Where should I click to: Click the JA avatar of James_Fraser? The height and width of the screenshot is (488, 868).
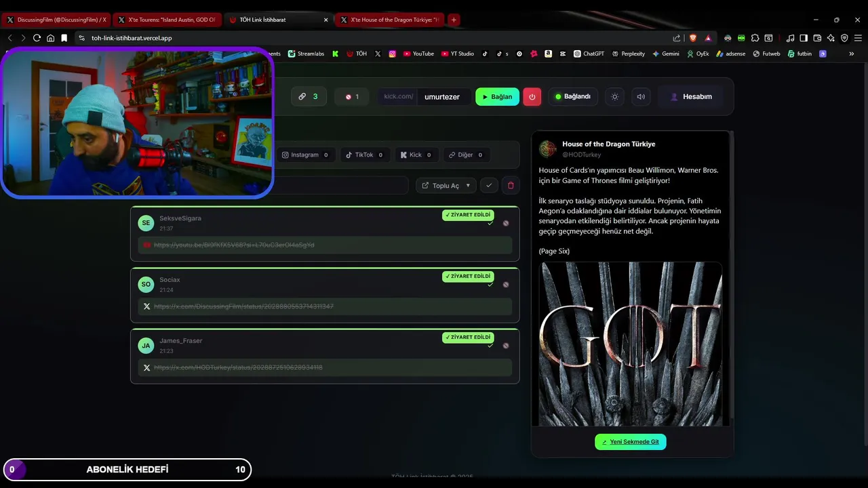146,346
